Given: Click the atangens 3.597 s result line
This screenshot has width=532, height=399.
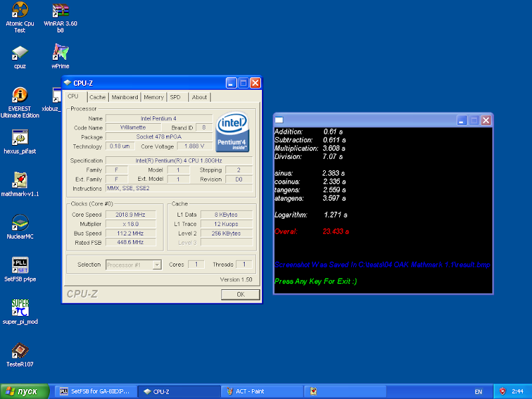Looking at the screenshot, I should (310, 198).
